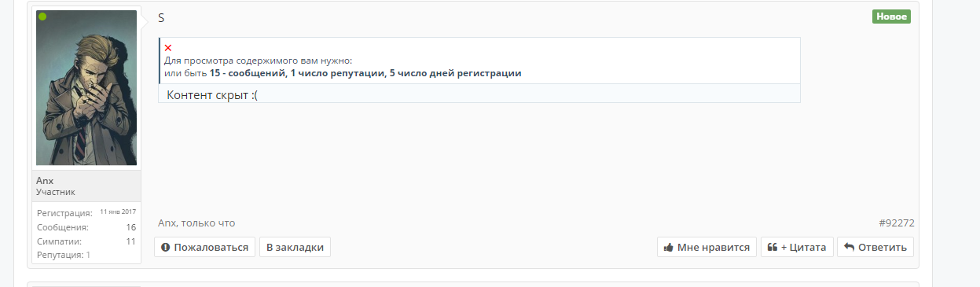This screenshot has width=980, height=287.
Task: Report the post with Пожаловаться button
Action: (205, 247)
